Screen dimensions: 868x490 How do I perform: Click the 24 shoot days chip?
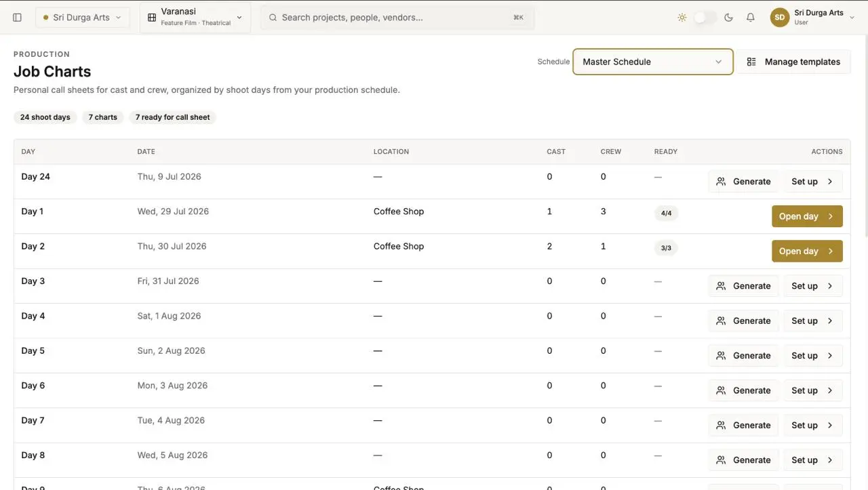click(45, 117)
